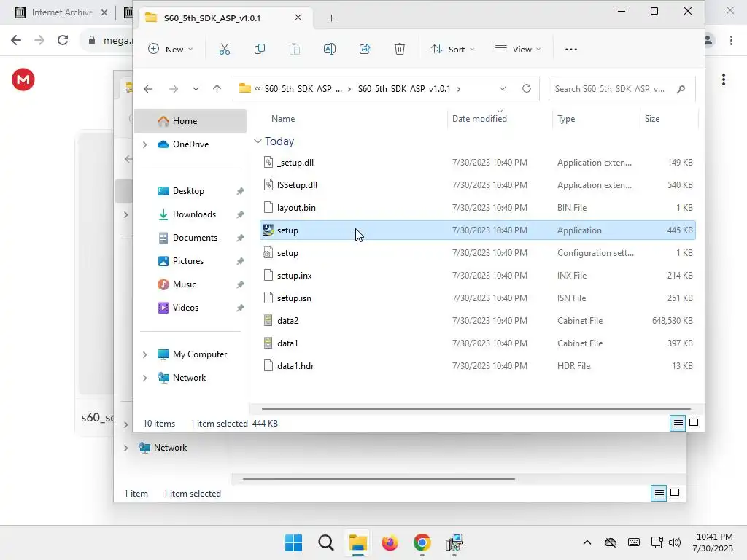This screenshot has width=747, height=560.
Task: Collapse the Today group
Action: coord(258,141)
